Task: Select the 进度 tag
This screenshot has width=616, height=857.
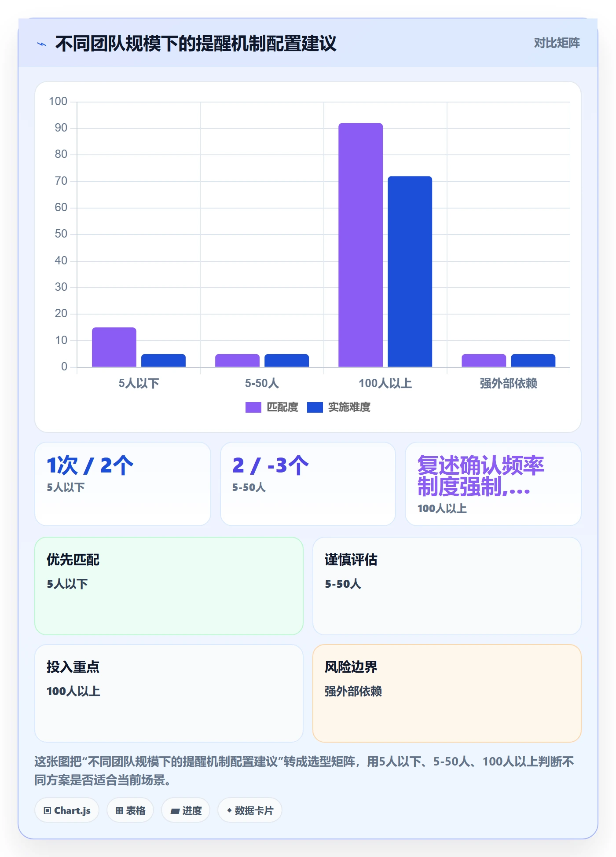Action: [186, 810]
